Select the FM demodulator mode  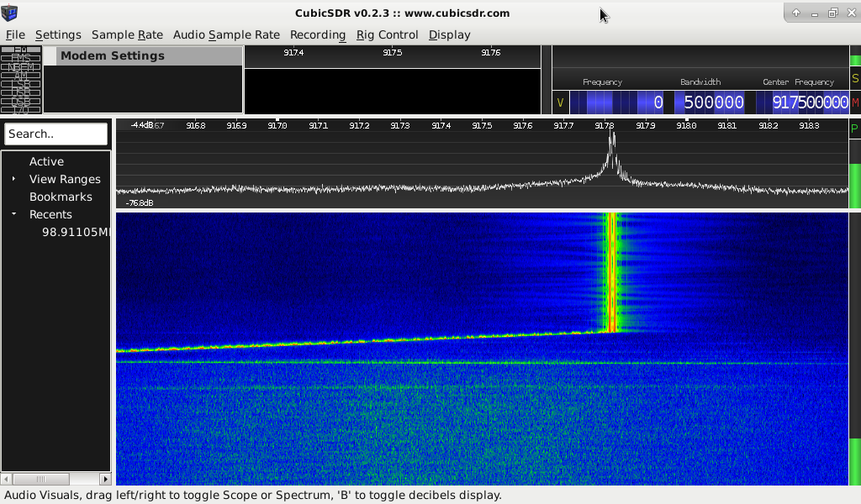pyautogui.click(x=21, y=50)
